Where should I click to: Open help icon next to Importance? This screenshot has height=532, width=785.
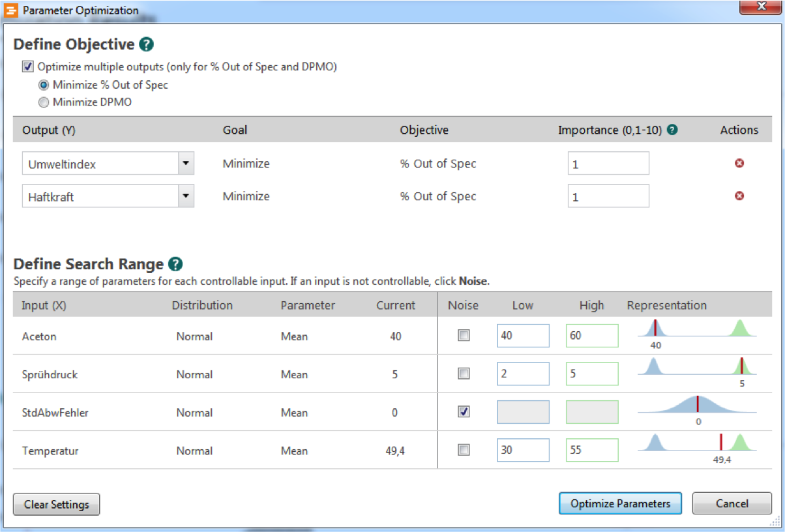[672, 130]
